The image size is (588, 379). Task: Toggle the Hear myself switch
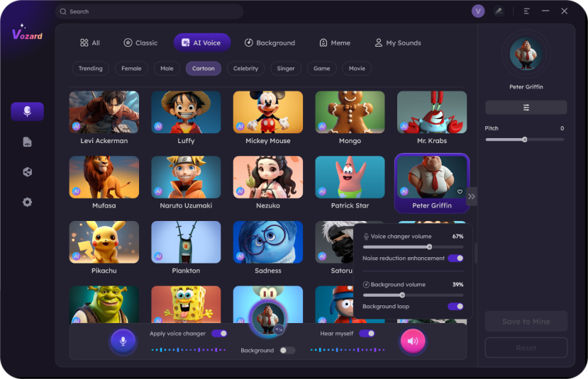[367, 334]
